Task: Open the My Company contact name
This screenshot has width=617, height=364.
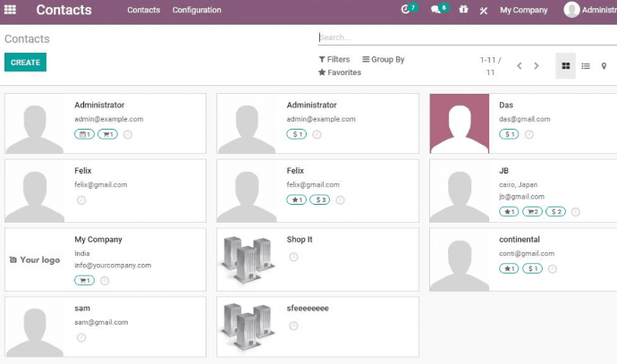Action: click(98, 240)
